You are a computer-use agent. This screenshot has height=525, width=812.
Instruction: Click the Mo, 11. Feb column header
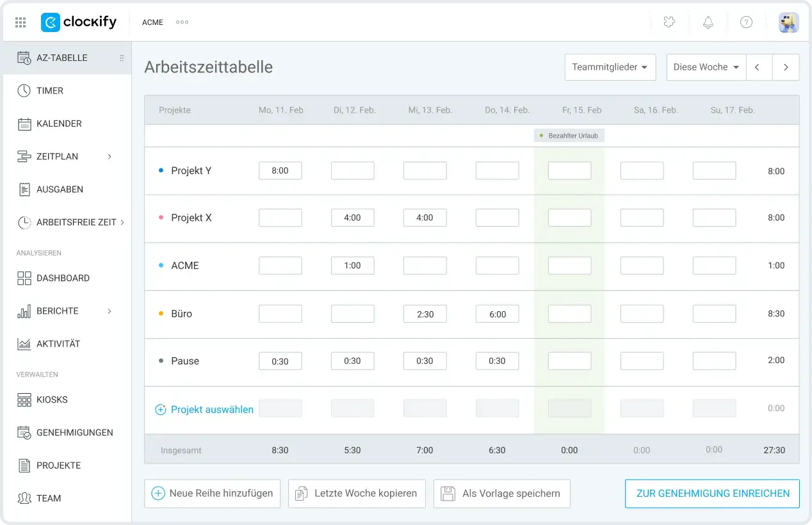281,110
